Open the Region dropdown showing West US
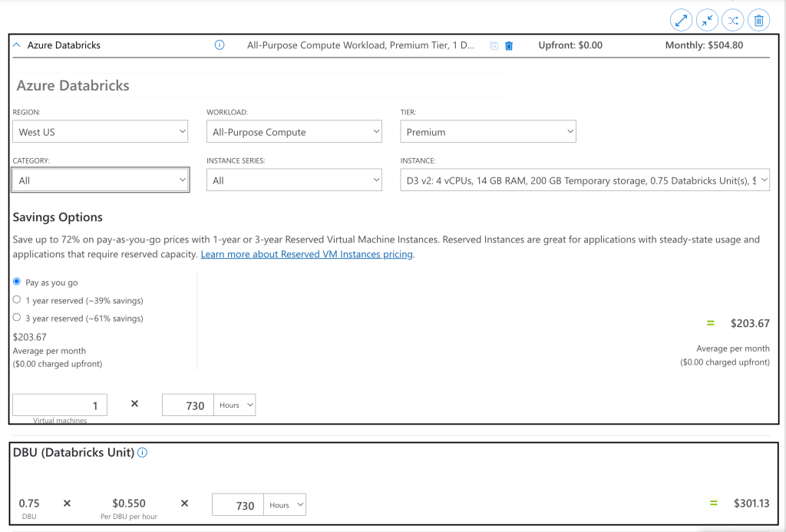The image size is (786, 532). [100, 132]
